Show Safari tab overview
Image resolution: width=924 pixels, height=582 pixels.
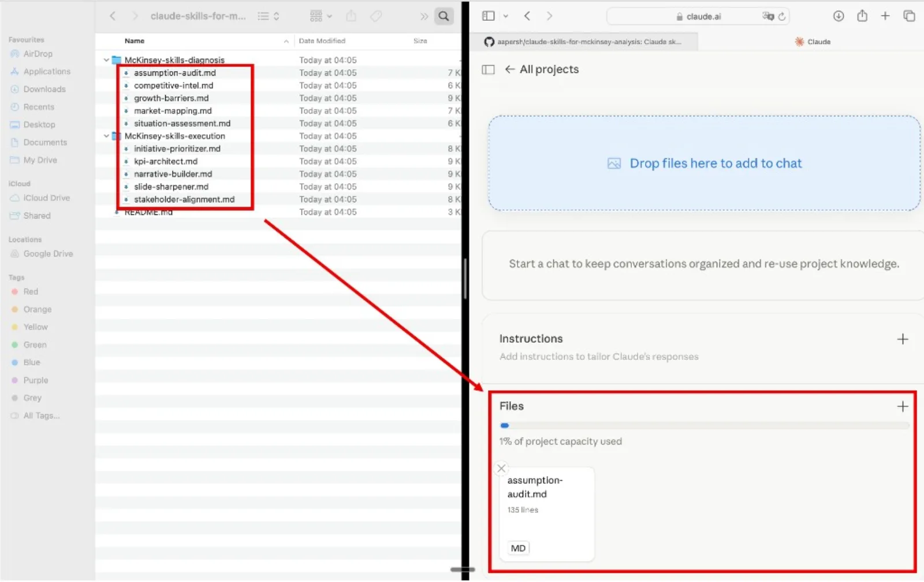point(909,16)
